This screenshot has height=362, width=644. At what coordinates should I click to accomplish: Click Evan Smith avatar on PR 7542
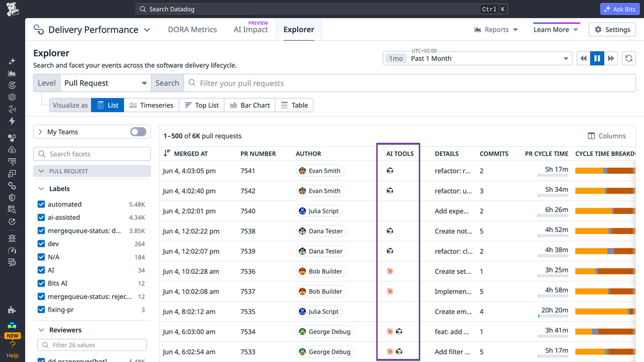(302, 191)
